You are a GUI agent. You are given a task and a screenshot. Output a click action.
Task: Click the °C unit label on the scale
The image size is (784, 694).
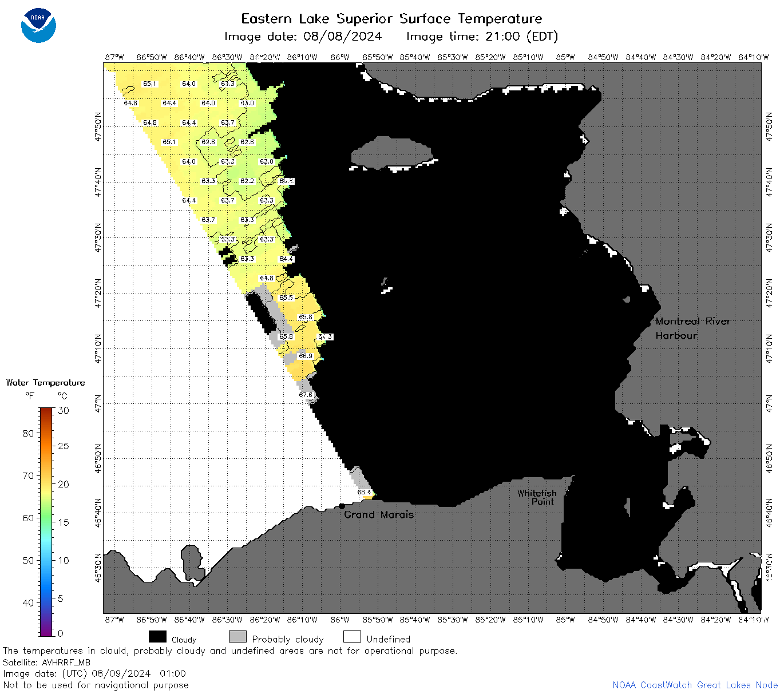click(62, 396)
